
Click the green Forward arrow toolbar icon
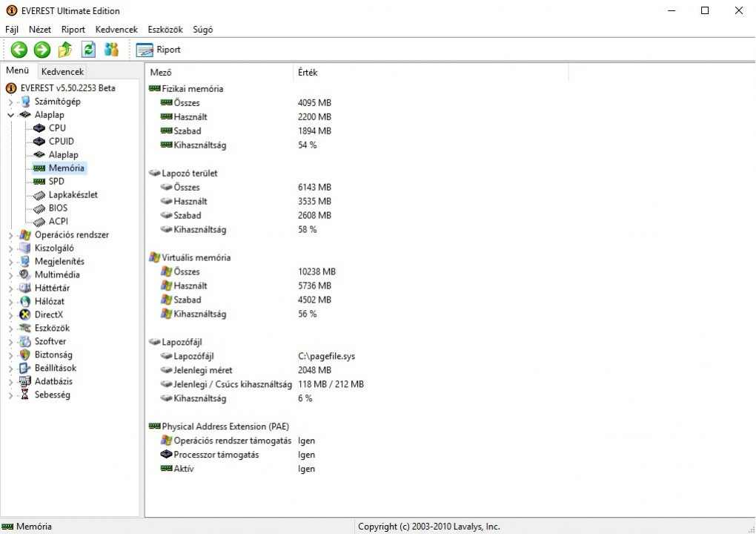pos(42,50)
